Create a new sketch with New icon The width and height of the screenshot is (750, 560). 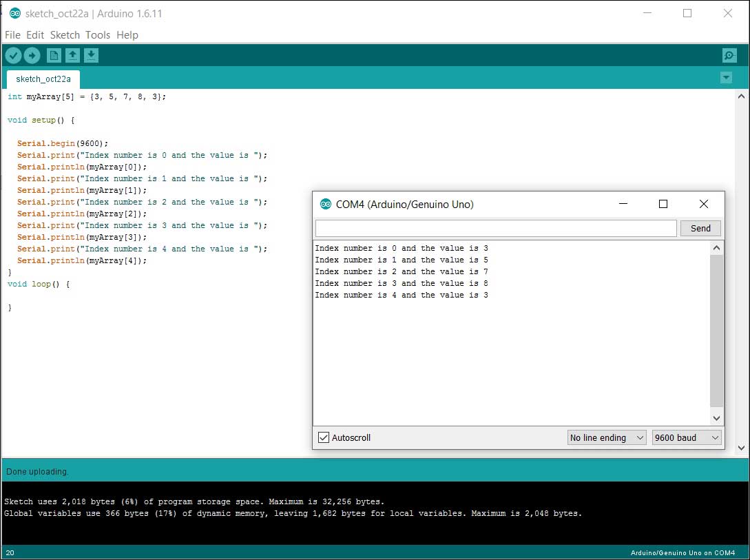click(54, 56)
